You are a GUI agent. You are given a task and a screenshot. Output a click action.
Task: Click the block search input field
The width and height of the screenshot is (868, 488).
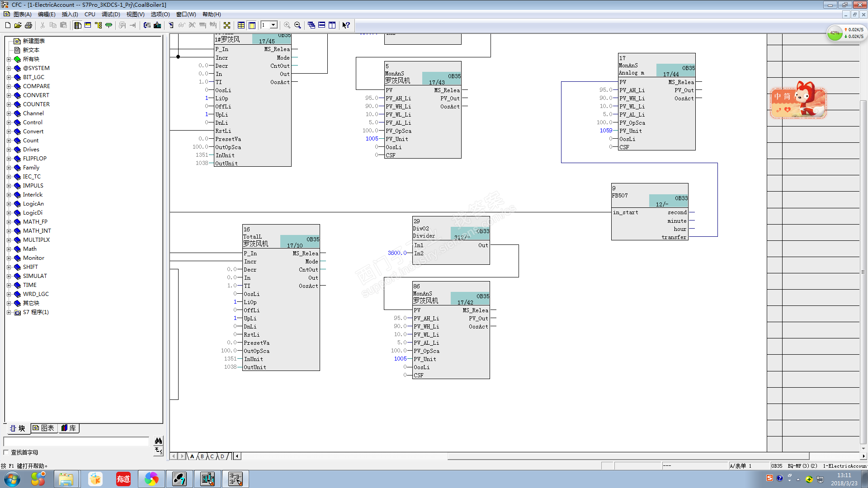pos(76,441)
